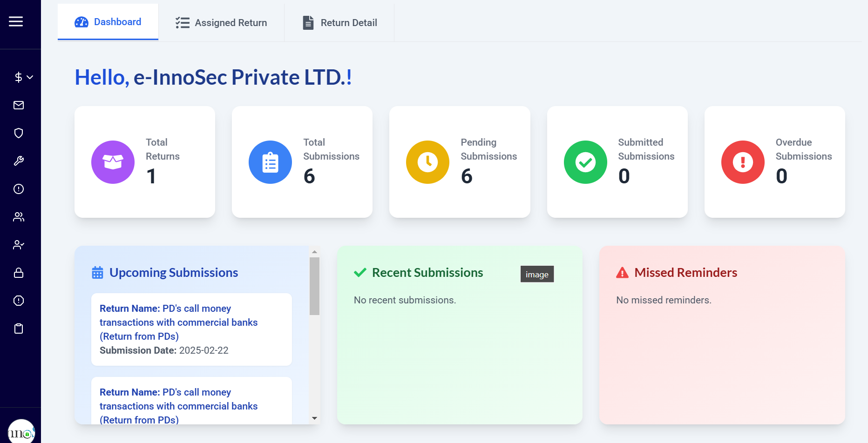Select the wrench tool sidebar icon
Screen dimensions: 868x443
click(x=19, y=161)
